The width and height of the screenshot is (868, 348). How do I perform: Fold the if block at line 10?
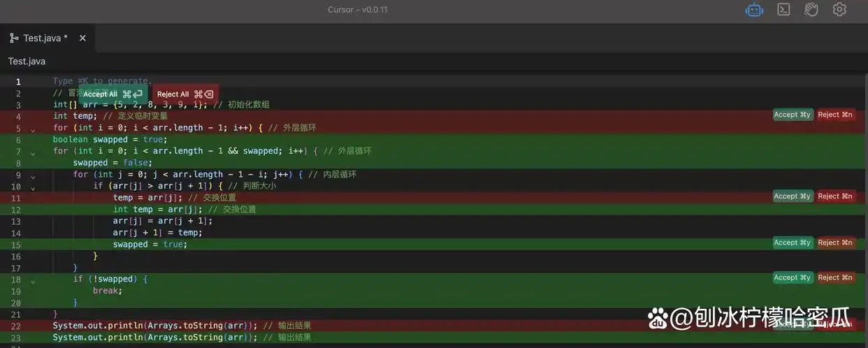click(33, 187)
